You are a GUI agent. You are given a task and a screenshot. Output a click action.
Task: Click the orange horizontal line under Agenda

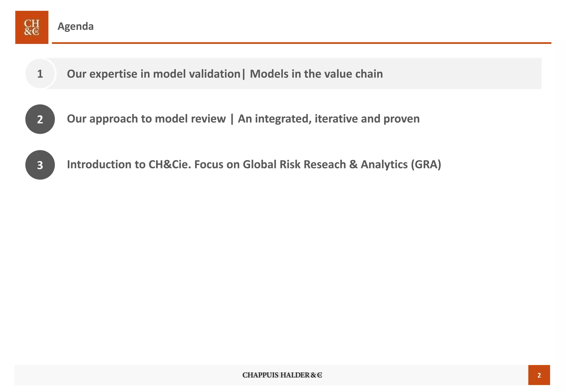coord(302,43)
